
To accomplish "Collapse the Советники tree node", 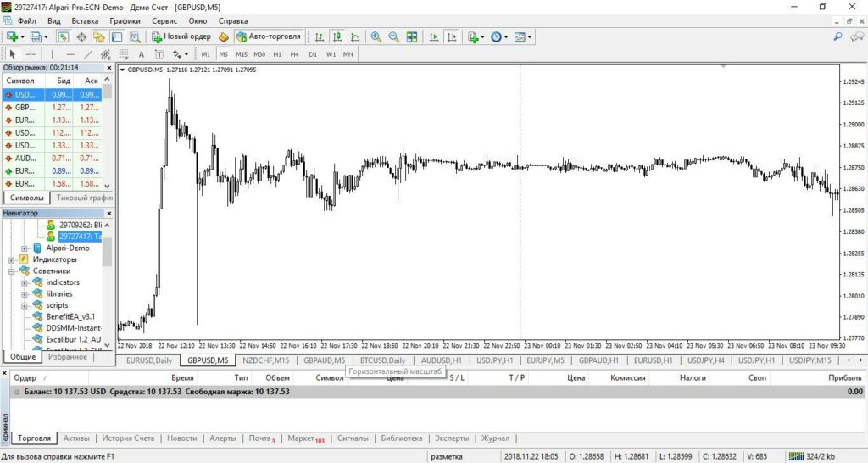I will click(13, 271).
